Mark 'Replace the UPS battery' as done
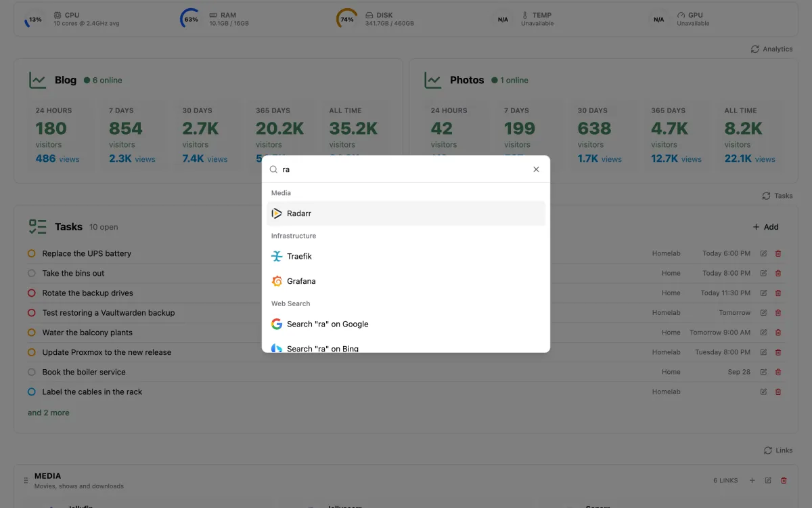The image size is (812, 508). click(31, 253)
